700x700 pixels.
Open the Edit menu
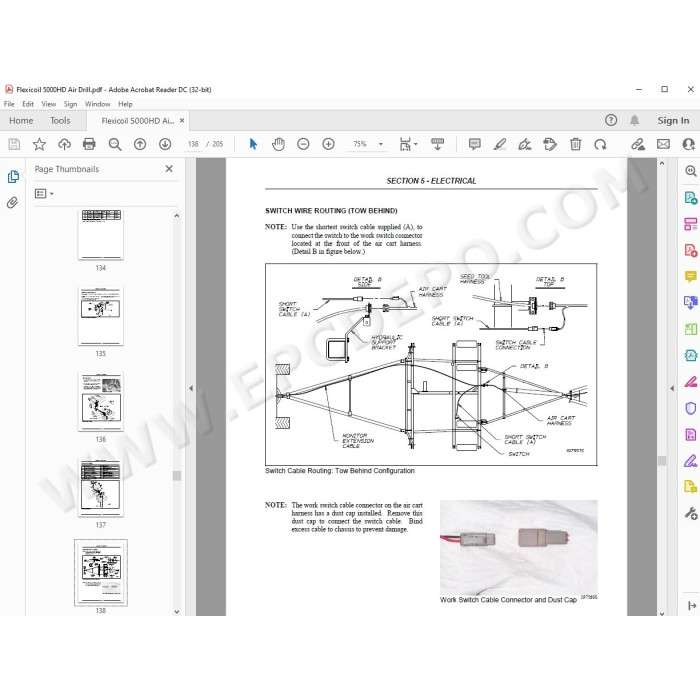coord(28,104)
